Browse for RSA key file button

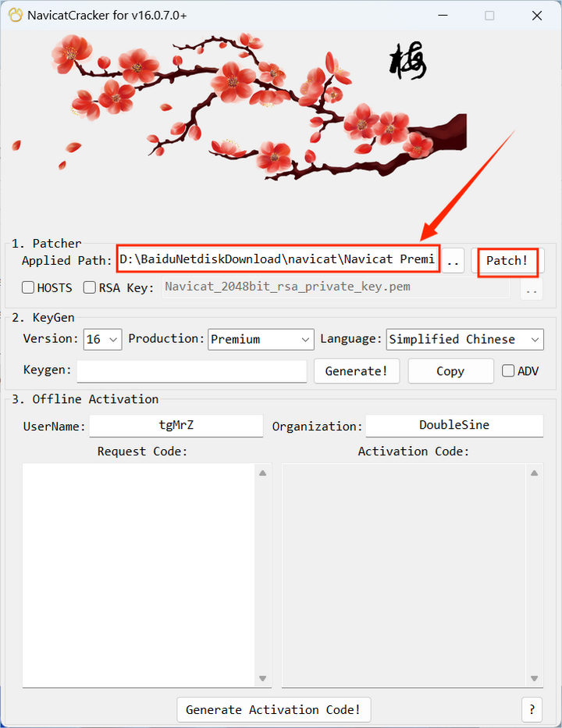pyautogui.click(x=532, y=289)
